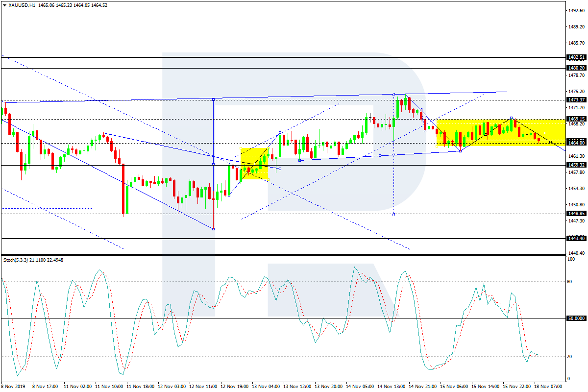Image resolution: width=588 pixels, height=392 pixels.
Task: Click the 1480.20 horizontal line price tag
Action: coord(576,68)
